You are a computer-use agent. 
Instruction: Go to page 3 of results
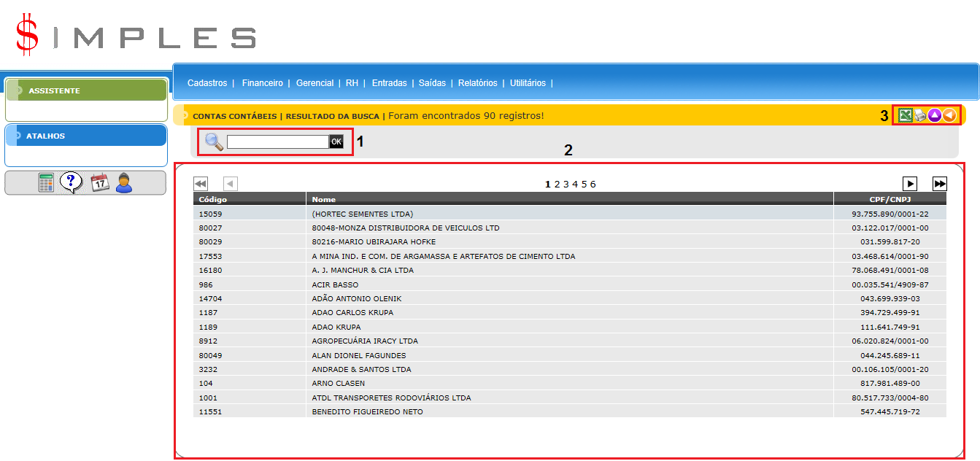point(566,185)
